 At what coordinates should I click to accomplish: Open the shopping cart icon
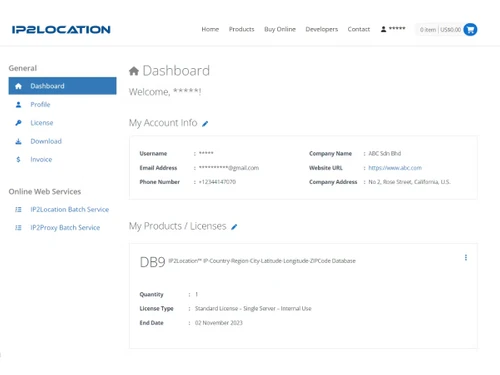(x=470, y=30)
